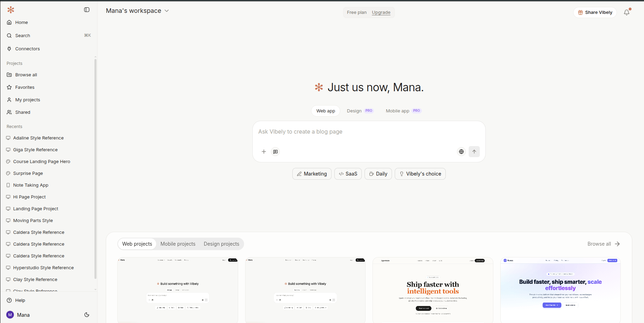Click the Share Vibely button

click(595, 12)
